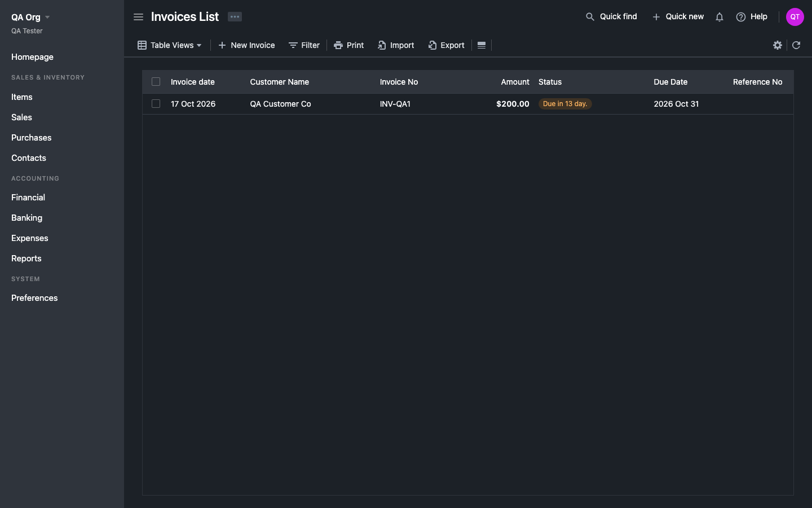Open the Help link

point(752,17)
